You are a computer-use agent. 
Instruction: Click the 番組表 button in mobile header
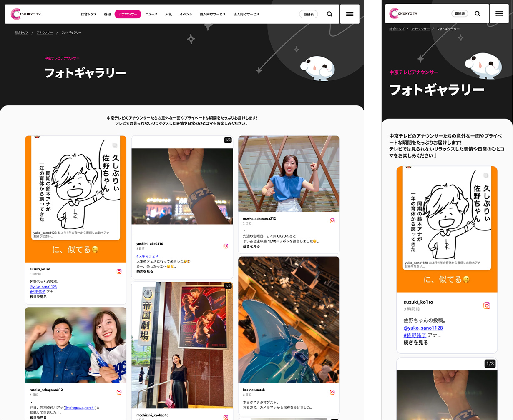(460, 14)
